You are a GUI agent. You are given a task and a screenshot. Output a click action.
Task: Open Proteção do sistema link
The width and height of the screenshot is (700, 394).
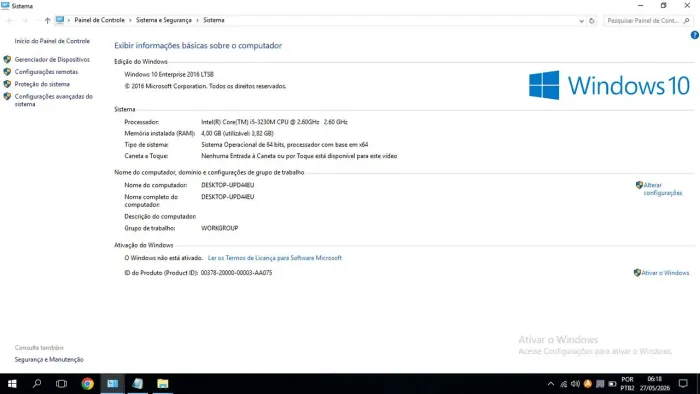[x=42, y=84]
